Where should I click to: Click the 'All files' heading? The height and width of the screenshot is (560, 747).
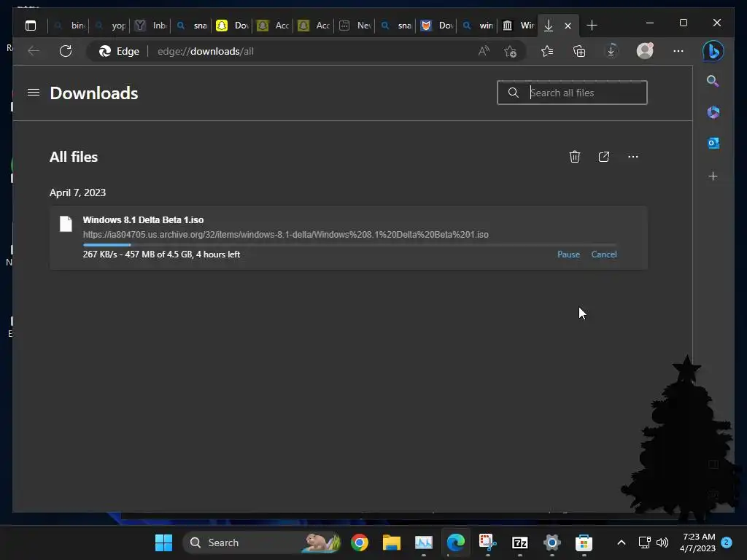tap(74, 157)
